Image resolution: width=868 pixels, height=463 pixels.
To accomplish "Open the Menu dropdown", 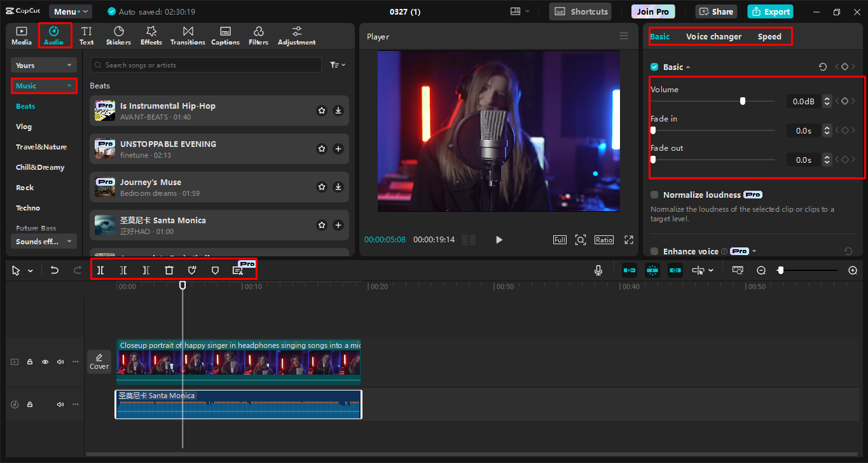I will (x=71, y=11).
